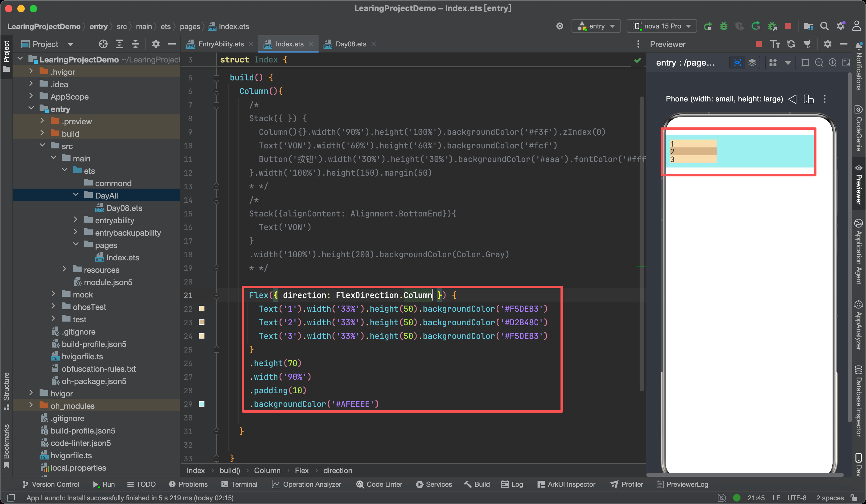Toggle the Bookmarks side panel

click(x=6, y=445)
